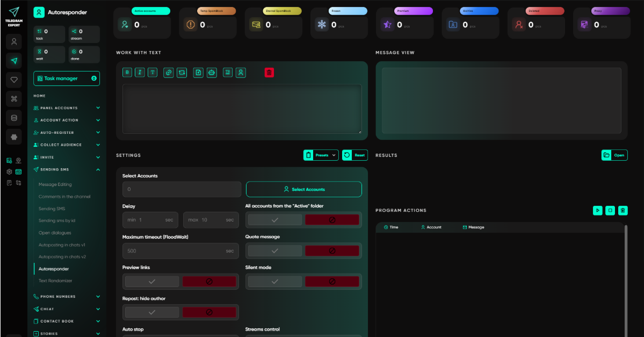Click the Maximum timeout FloodWait field
The height and width of the screenshot is (337, 644).
[x=180, y=250]
